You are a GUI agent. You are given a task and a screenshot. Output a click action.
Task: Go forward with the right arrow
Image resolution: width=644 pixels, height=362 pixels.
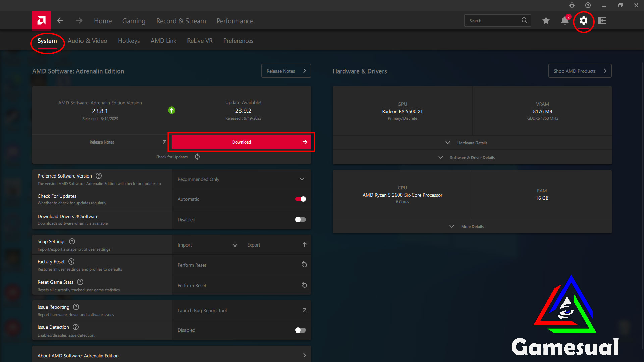click(79, 21)
